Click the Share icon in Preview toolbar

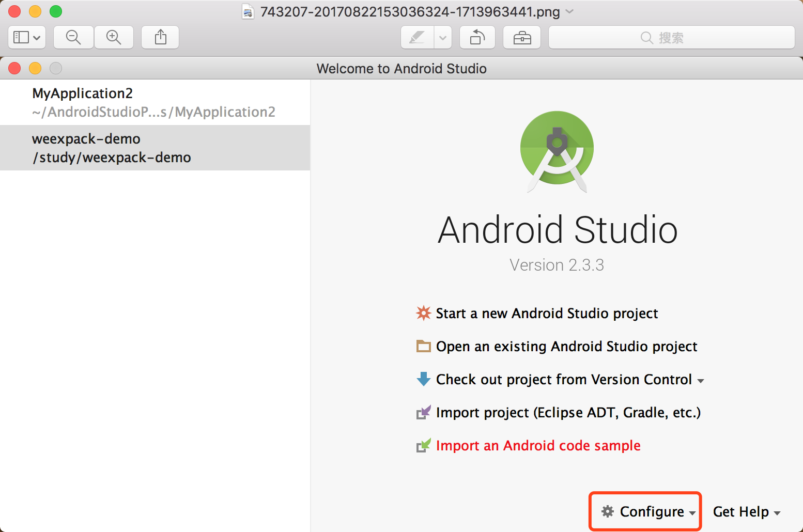click(x=161, y=37)
